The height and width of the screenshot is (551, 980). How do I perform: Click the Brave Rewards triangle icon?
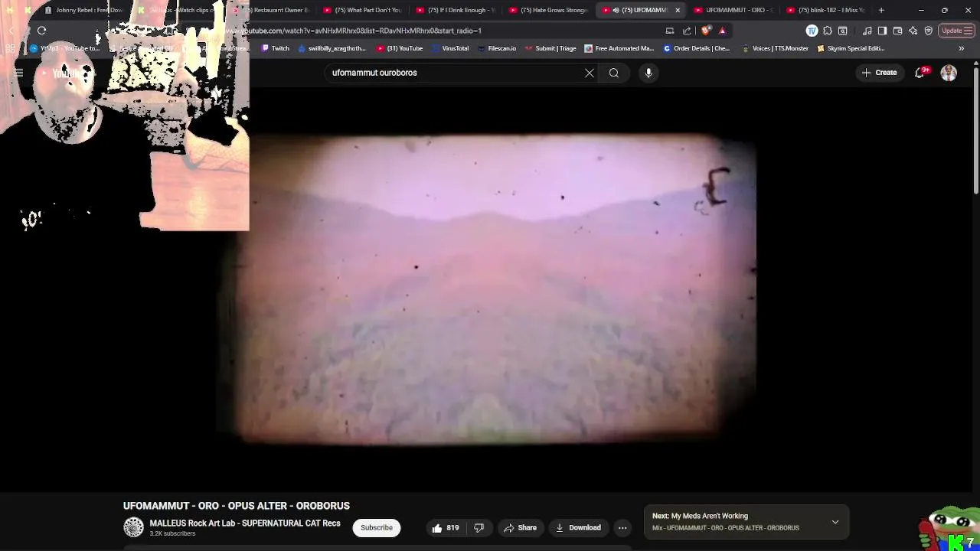[722, 31]
